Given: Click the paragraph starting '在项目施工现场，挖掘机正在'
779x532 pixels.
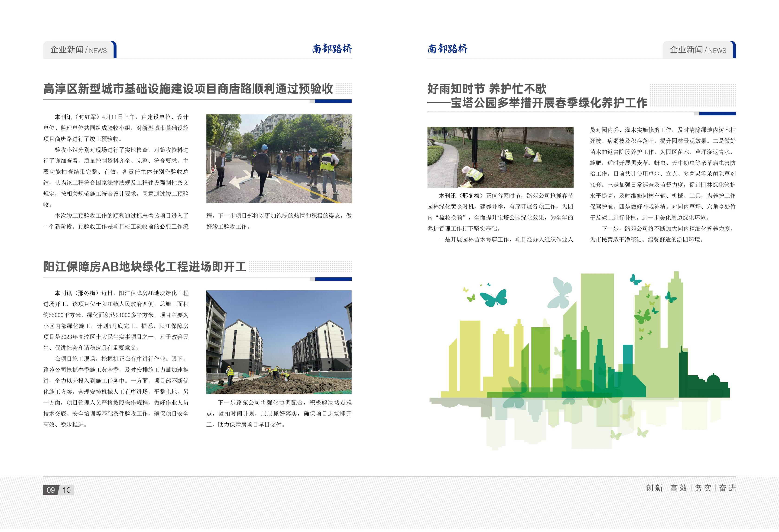Looking at the screenshot, I should [x=116, y=392].
